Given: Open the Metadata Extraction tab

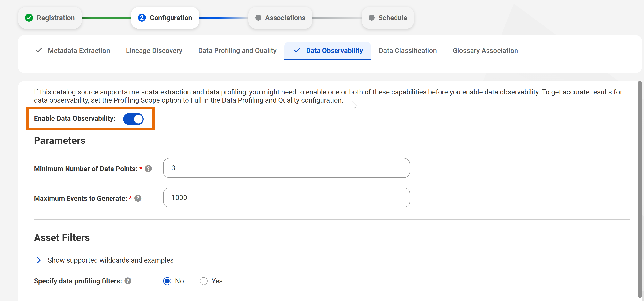Looking at the screenshot, I should [x=73, y=51].
